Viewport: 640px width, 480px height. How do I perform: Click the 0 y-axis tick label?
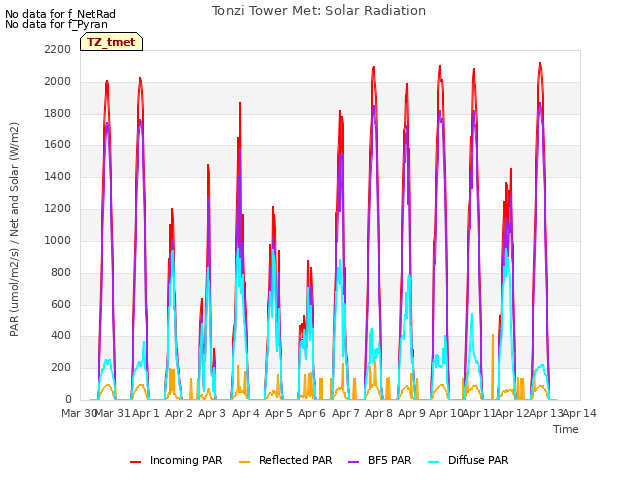pos(68,399)
